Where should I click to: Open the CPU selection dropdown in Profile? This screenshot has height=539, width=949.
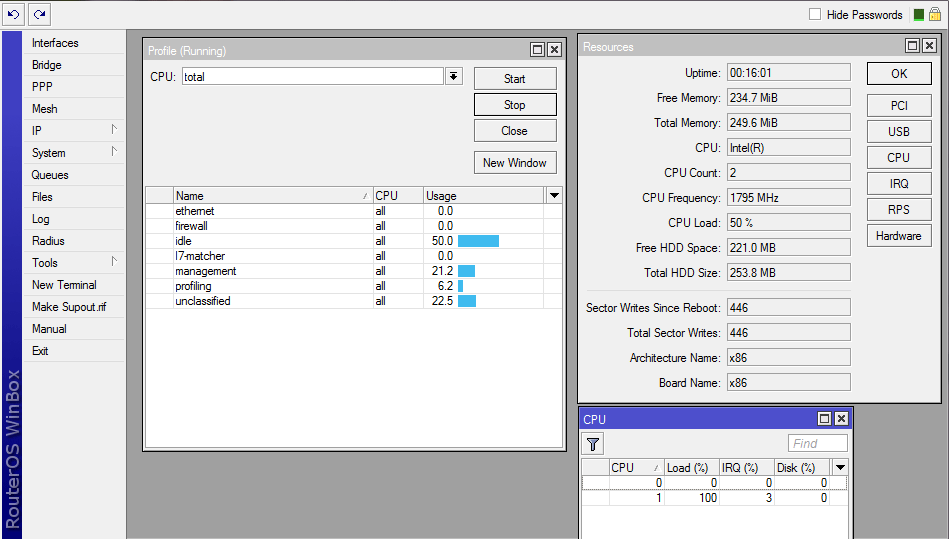pyautogui.click(x=453, y=76)
